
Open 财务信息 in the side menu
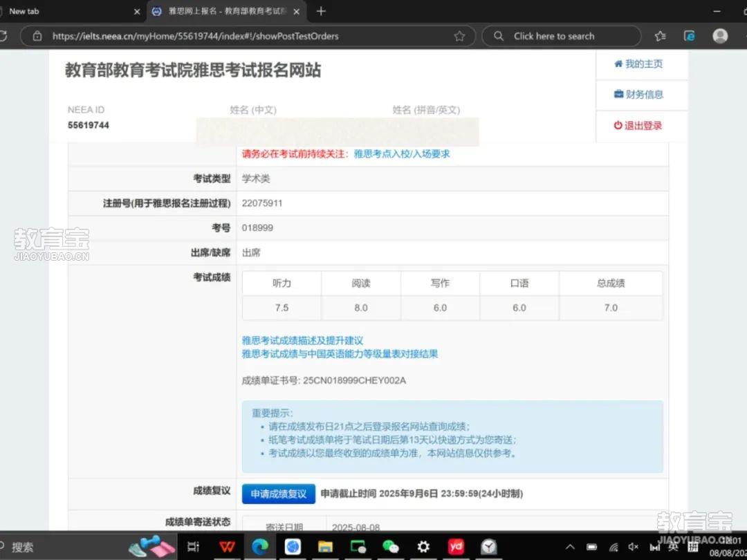(638, 94)
